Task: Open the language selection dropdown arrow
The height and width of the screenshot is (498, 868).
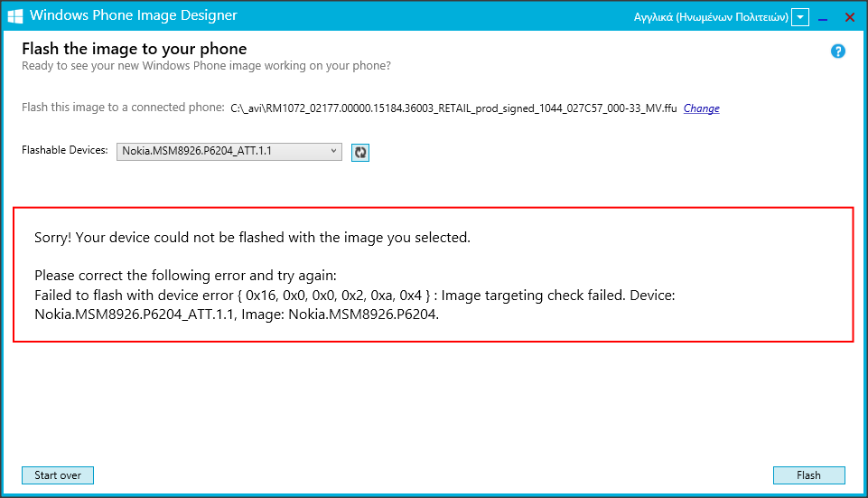Action: (800, 17)
